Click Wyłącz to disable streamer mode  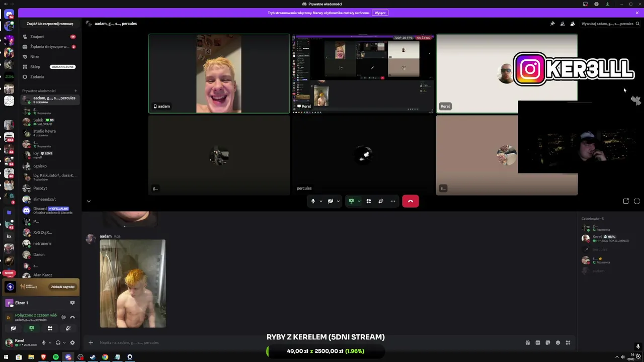click(380, 13)
